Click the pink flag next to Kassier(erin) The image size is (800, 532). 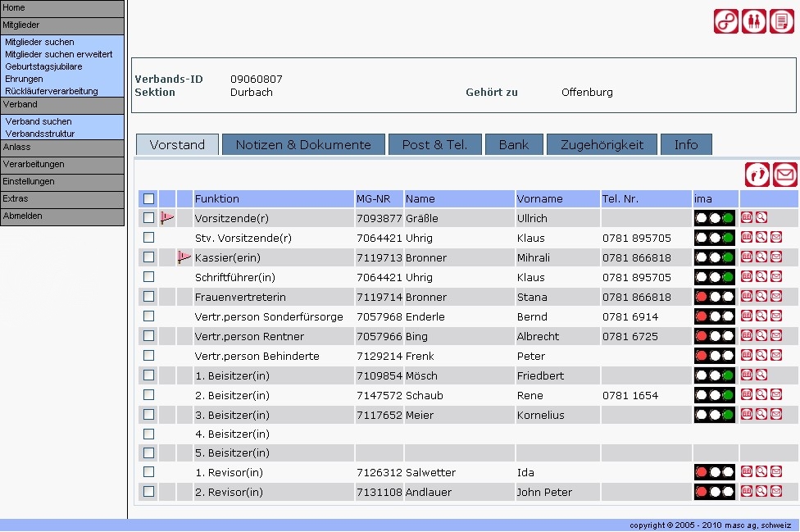(x=184, y=257)
